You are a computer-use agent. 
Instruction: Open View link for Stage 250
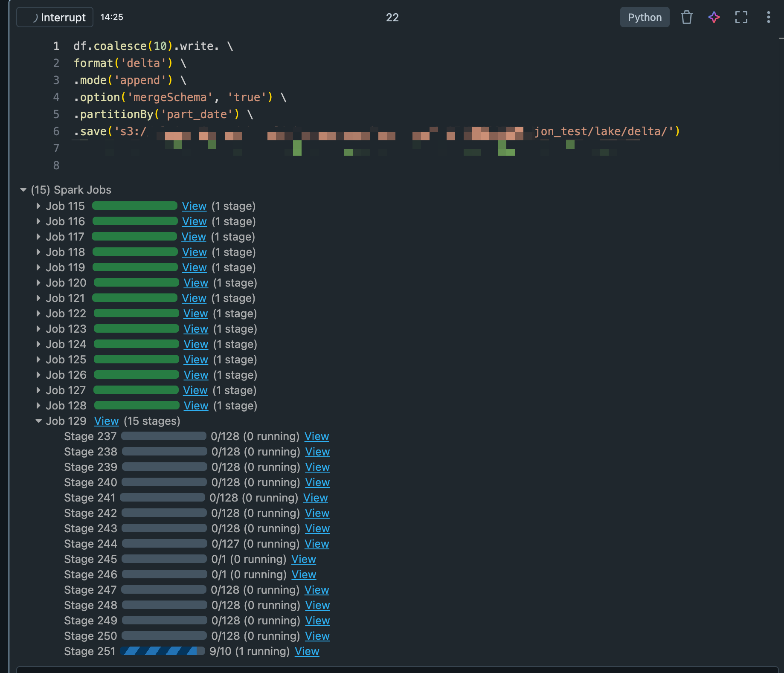(x=317, y=636)
